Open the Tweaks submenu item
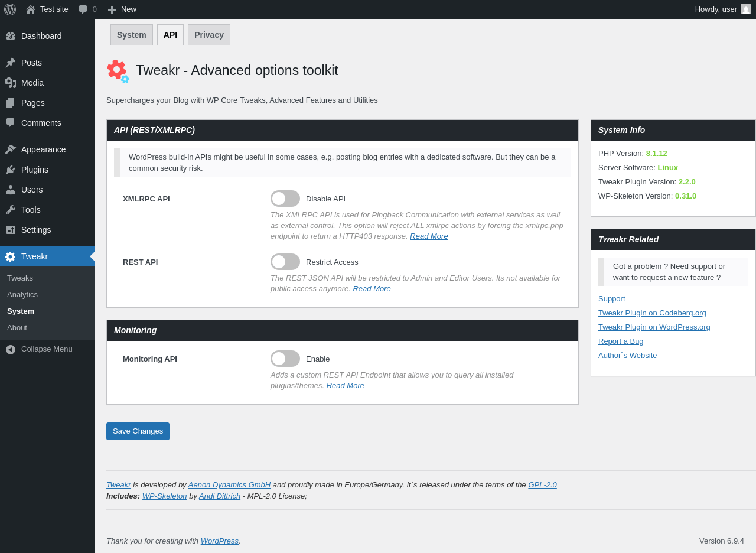Viewport: 756px width, 553px height. [20, 278]
